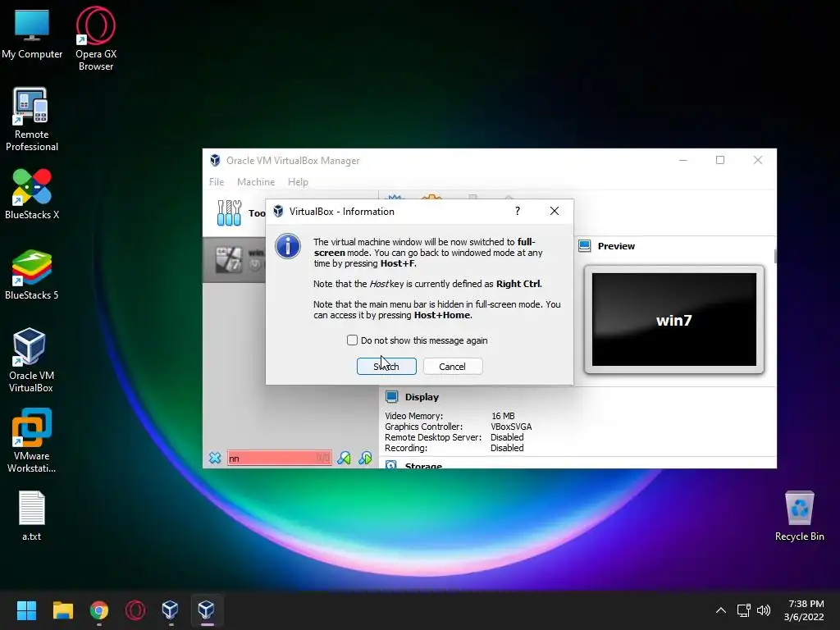Open the Machine menu in VirtualBox Manager

pos(256,181)
